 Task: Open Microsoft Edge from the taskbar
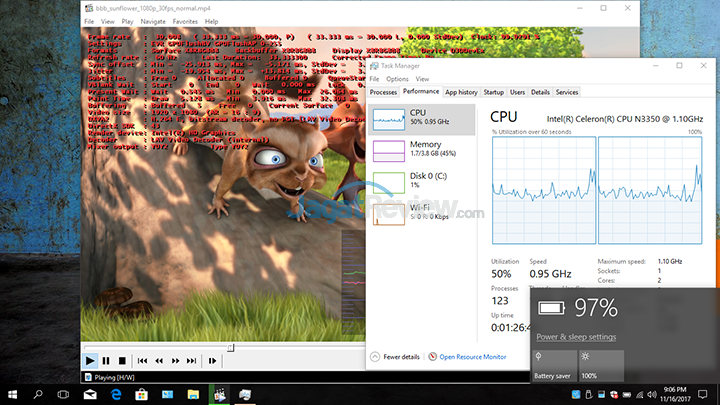pyautogui.click(x=117, y=394)
